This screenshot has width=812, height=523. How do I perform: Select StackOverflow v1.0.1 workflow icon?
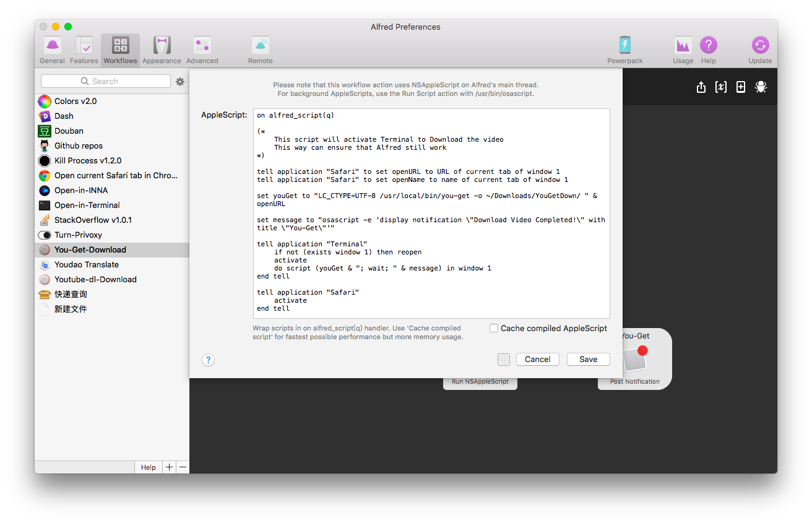click(45, 220)
